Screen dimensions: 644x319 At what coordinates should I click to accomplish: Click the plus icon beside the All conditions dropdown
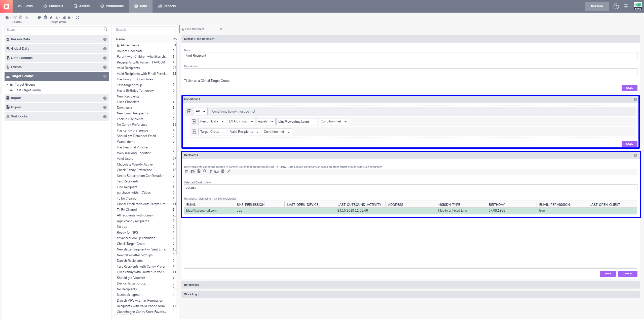189,111
